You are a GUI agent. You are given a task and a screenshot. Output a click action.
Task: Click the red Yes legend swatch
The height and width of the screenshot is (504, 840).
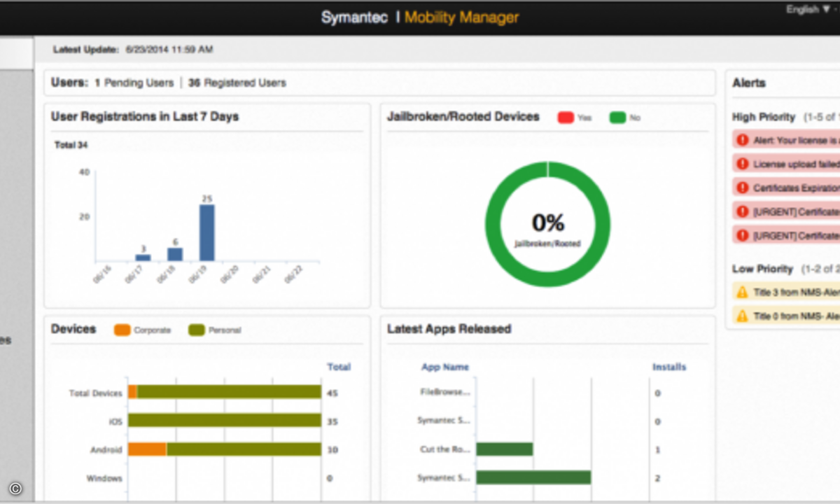pos(566,118)
